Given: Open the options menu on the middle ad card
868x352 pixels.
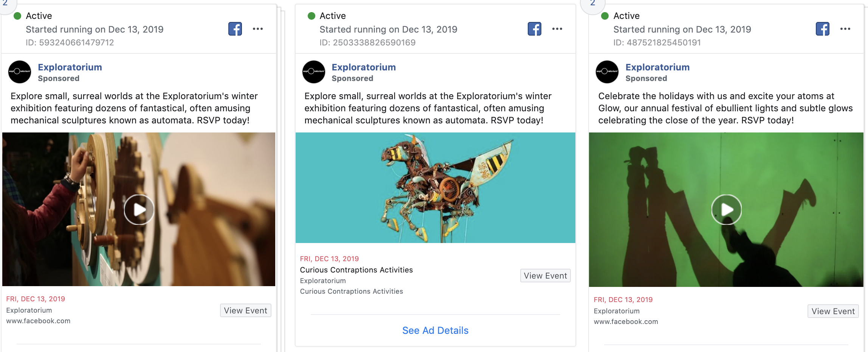Looking at the screenshot, I should (x=557, y=28).
